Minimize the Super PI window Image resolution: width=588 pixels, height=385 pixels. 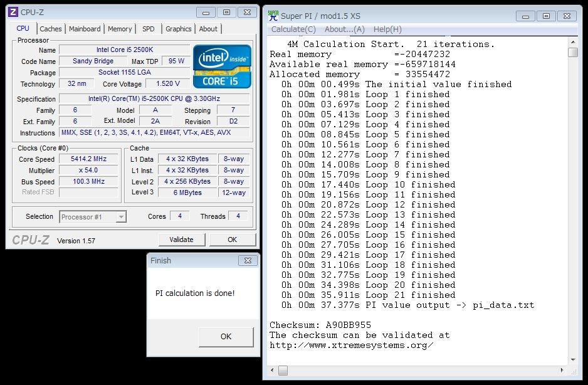click(x=526, y=16)
